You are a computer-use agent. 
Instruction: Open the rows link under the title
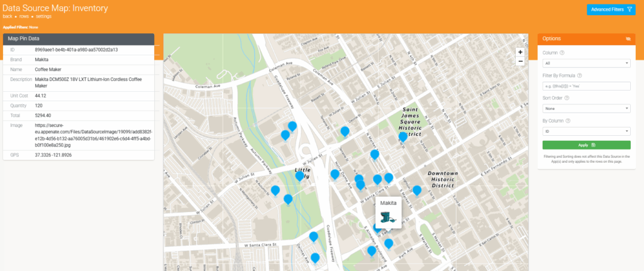pos(24,16)
